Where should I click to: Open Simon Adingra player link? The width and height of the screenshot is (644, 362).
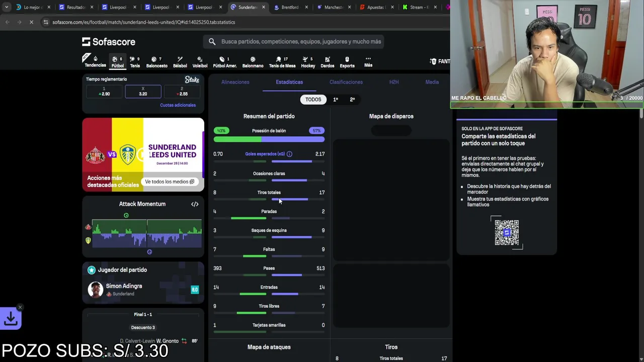coord(124,286)
